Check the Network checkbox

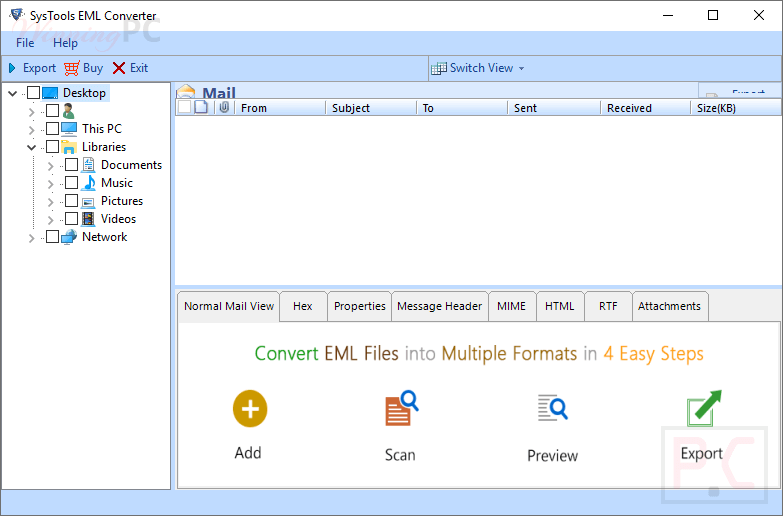tap(52, 237)
